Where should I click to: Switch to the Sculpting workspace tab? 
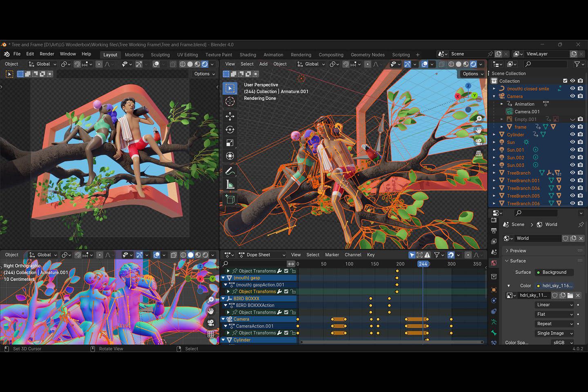(x=160, y=55)
